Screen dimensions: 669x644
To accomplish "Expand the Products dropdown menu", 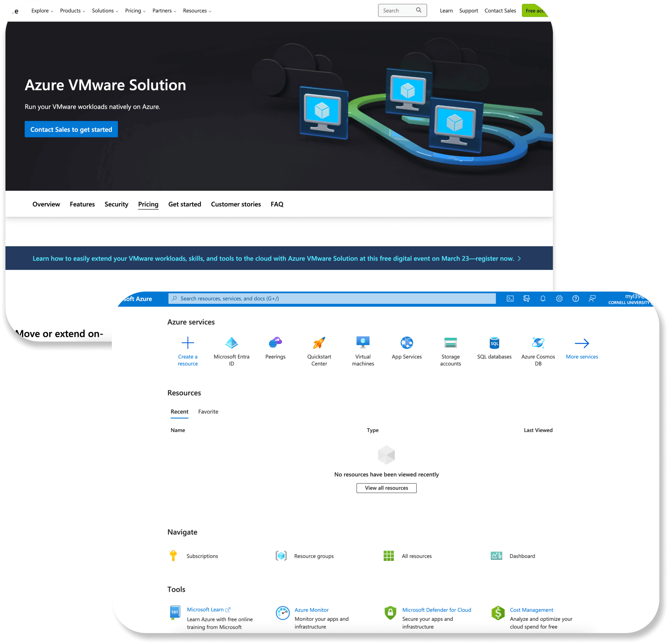I will tap(73, 11).
